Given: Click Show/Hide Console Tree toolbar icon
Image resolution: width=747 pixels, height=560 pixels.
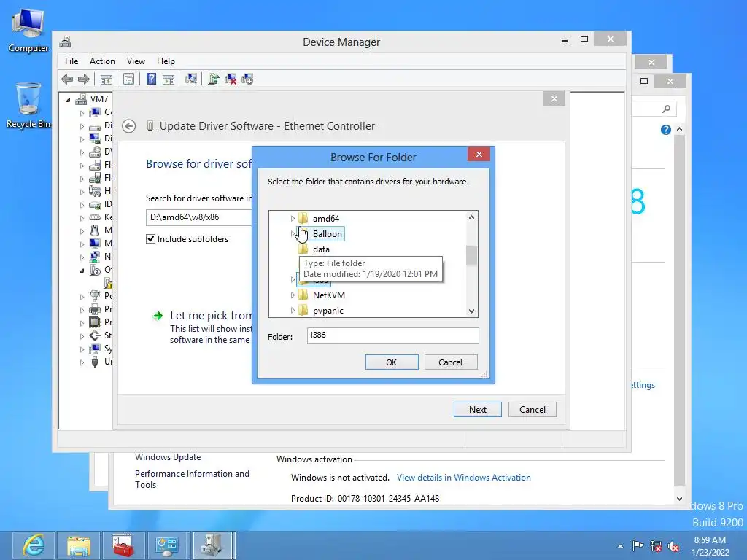Looking at the screenshot, I should pos(107,79).
